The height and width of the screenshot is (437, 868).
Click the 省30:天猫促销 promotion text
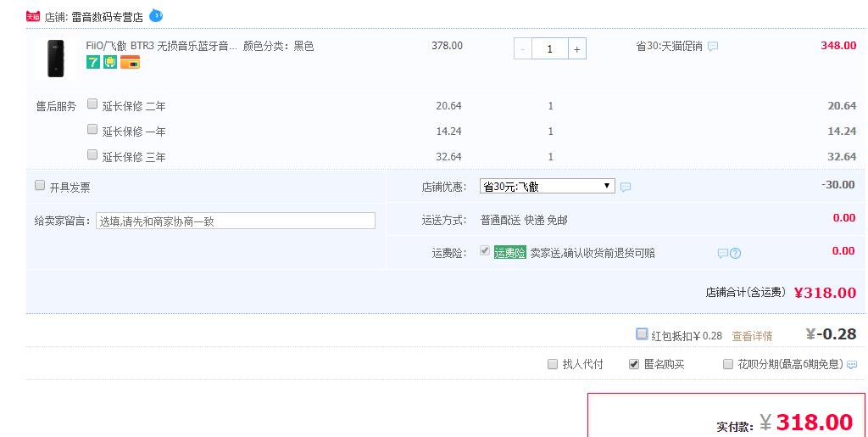click(x=670, y=46)
